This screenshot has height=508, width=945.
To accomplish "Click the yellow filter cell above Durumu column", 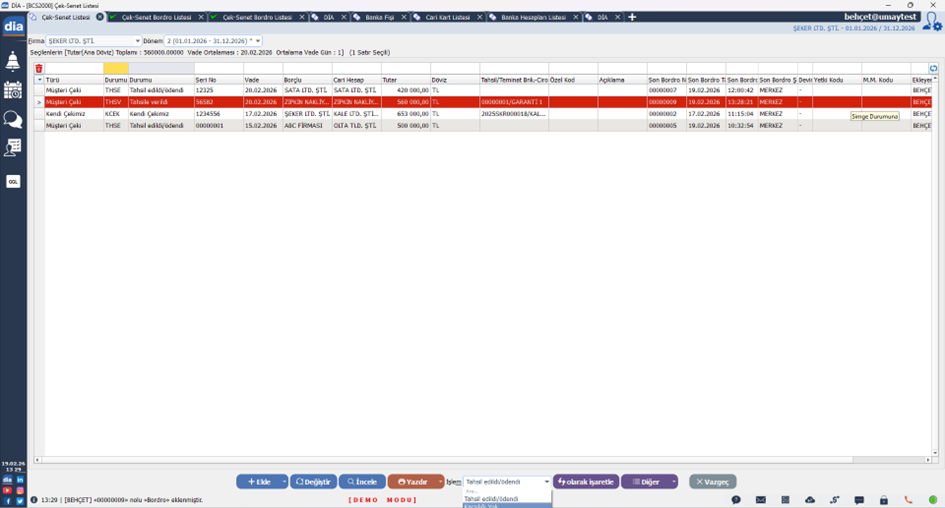I will coord(115,69).
